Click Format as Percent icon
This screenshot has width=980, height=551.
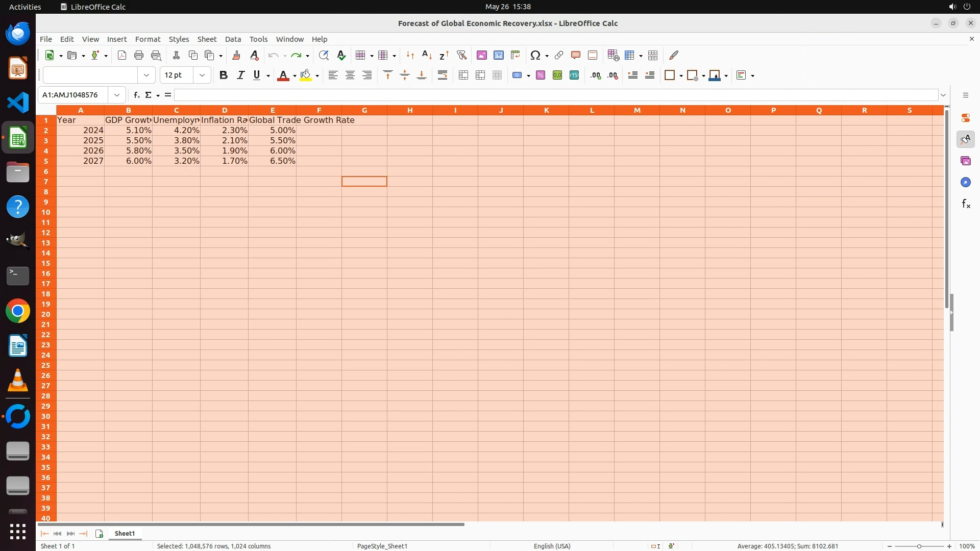pyautogui.click(x=541, y=76)
